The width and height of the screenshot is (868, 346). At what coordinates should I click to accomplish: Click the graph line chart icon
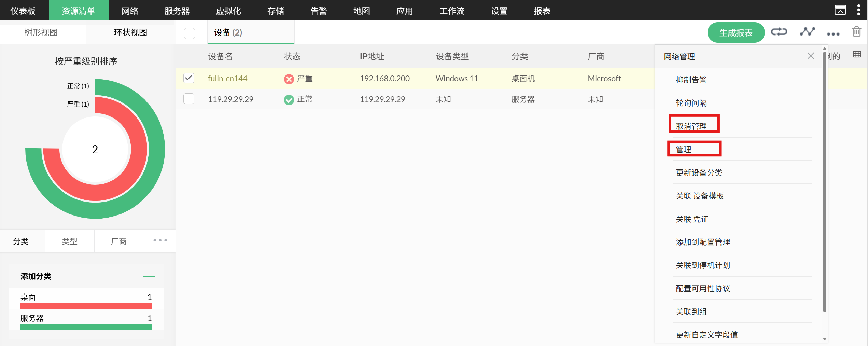click(807, 32)
